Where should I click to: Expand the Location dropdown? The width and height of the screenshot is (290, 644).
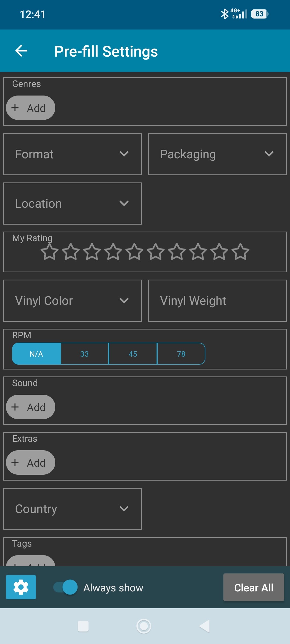(73, 203)
